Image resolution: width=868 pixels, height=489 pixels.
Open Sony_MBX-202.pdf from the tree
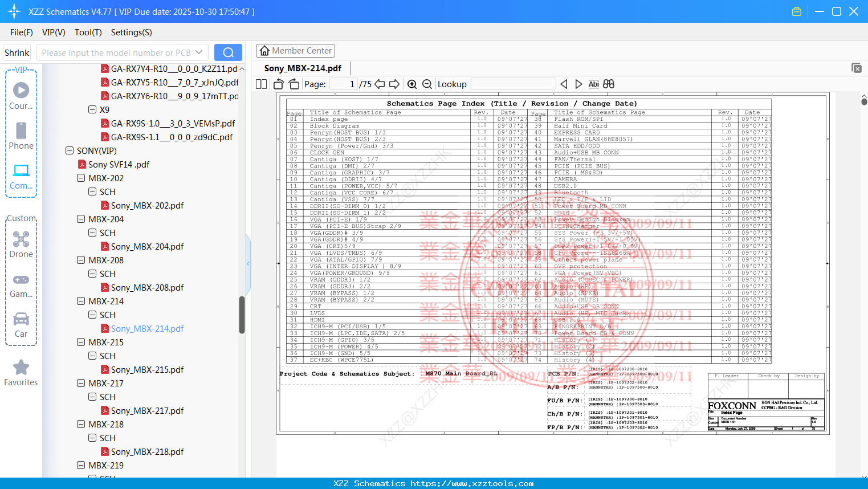pyautogui.click(x=147, y=205)
